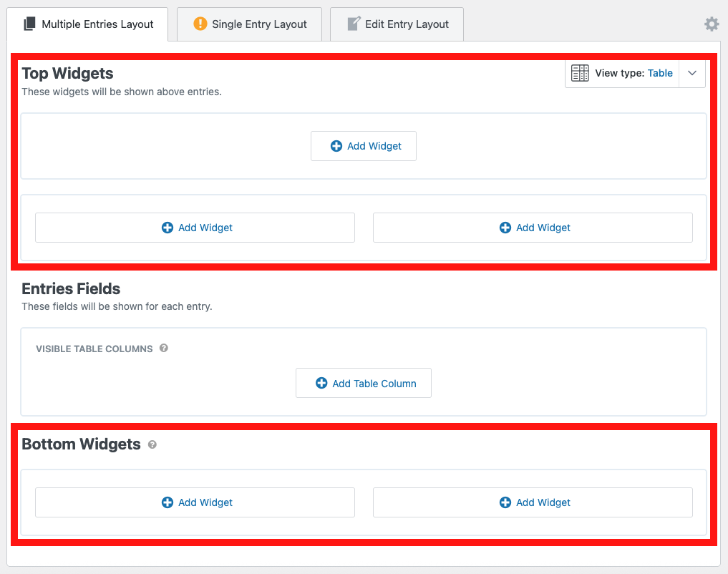The height and width of the screenshot is (574, 728).
Task: Click the plus icon inside Add Table Column
Action: click(x=320, y=383)
